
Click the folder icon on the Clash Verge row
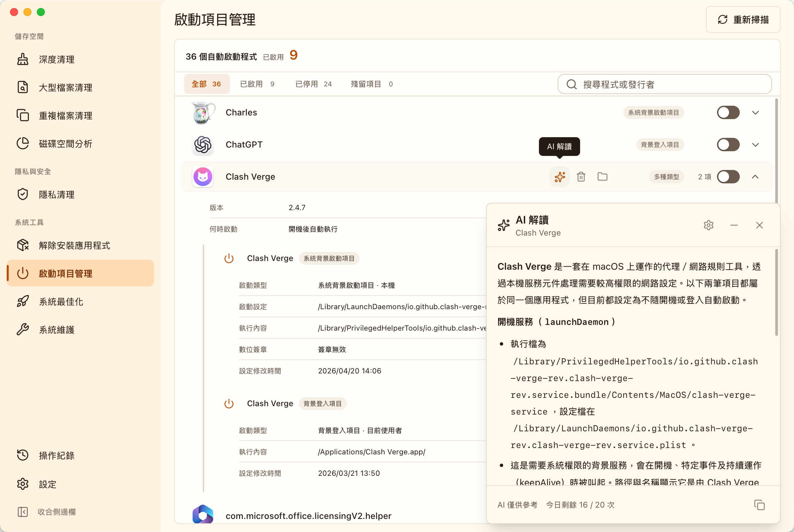pyautogui.click(x=603, y=177)
